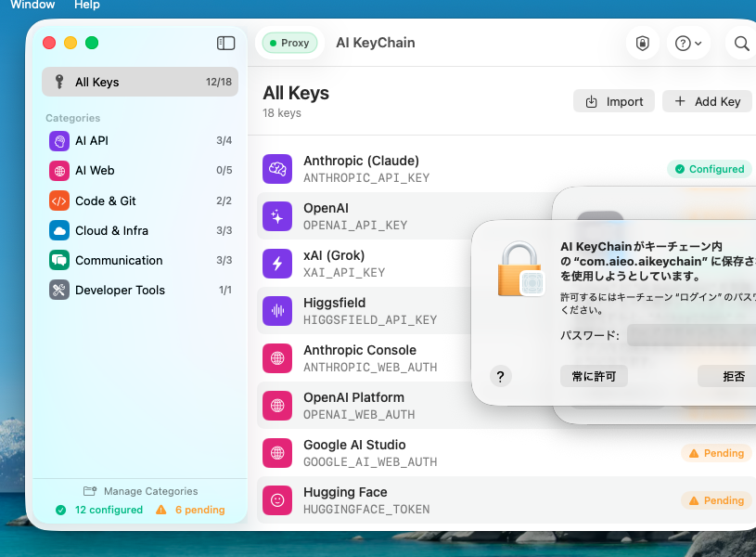Open the Communication category
The image size is (756, 557).
pos(139,260)
